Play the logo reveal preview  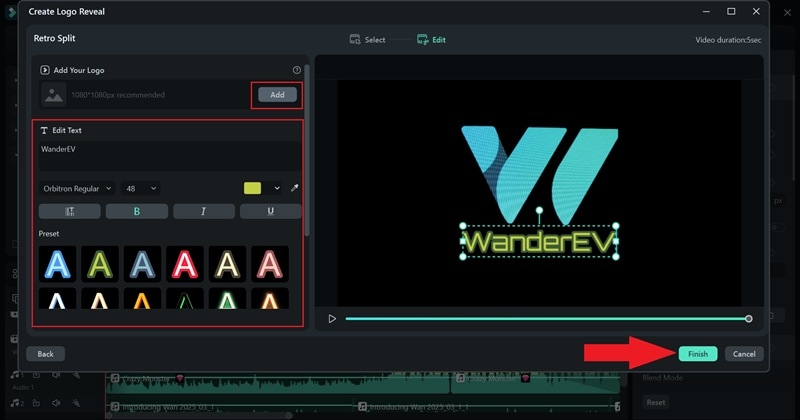(x=332, y=319)
